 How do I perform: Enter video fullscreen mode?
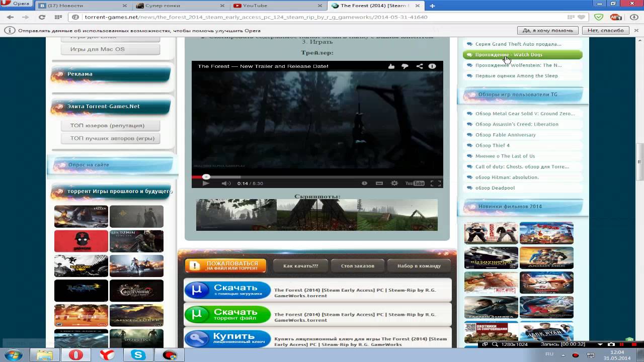436,184
